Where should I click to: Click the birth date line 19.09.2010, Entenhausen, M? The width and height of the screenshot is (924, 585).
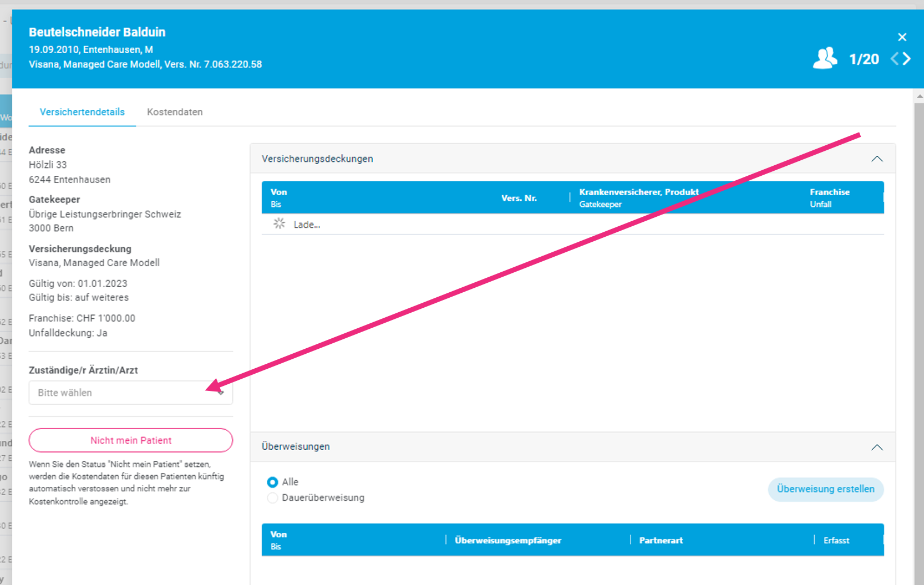point(91,49)
